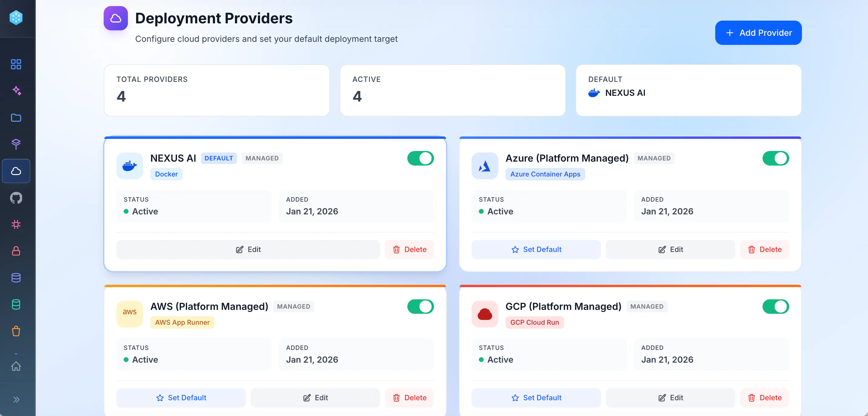Click the AWS logo tile

pos(130,314)
